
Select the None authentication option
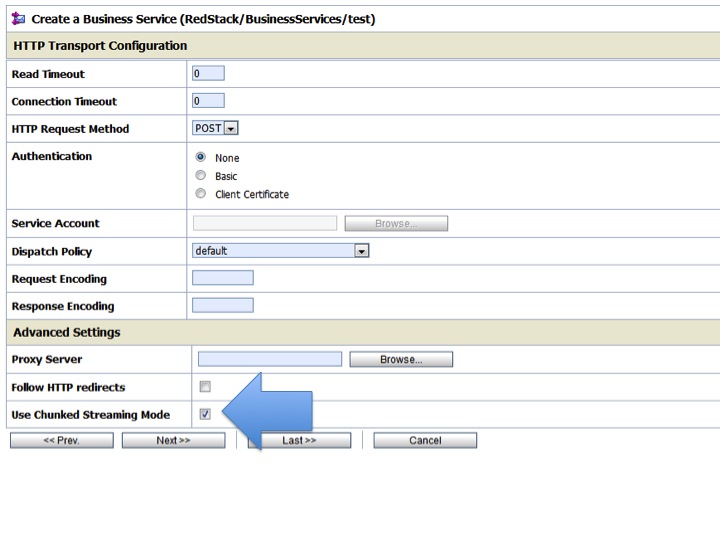(x=201, y=157)
